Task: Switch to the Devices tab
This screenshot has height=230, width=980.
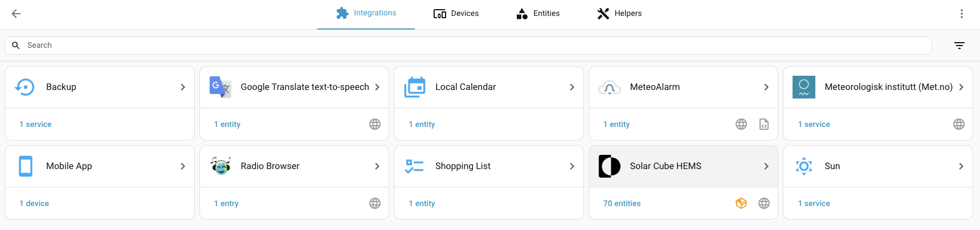Action: 456,14
